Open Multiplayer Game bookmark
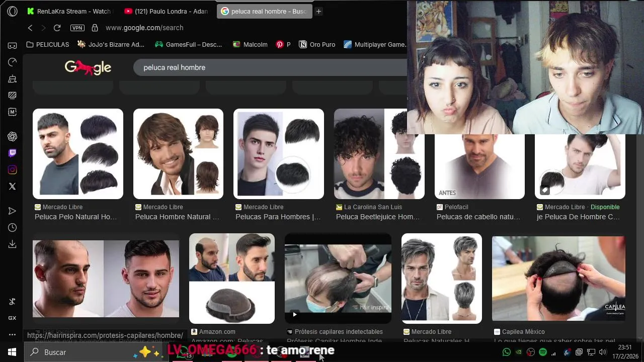644x362 pixels. (x=375, y=44)
